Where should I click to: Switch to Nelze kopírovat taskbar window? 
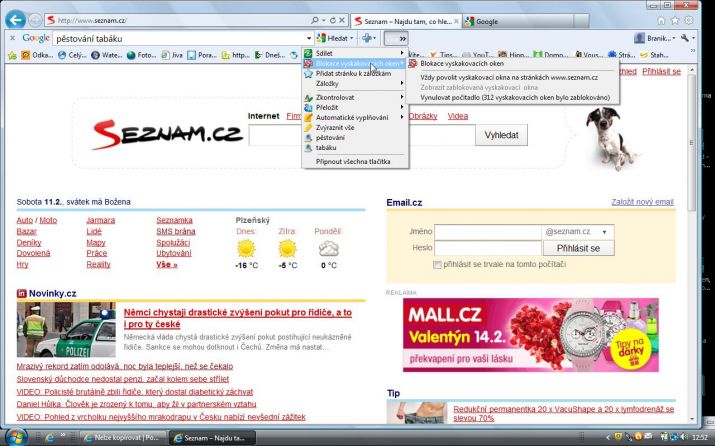pos(121,438)
